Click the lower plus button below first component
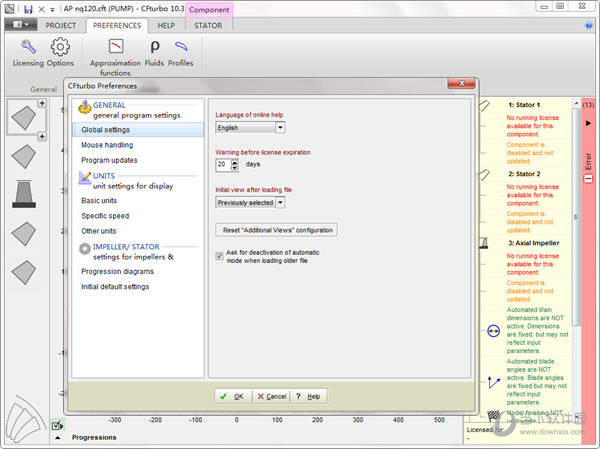This screenshot has width=600, height=449. (x=42, y=136)
